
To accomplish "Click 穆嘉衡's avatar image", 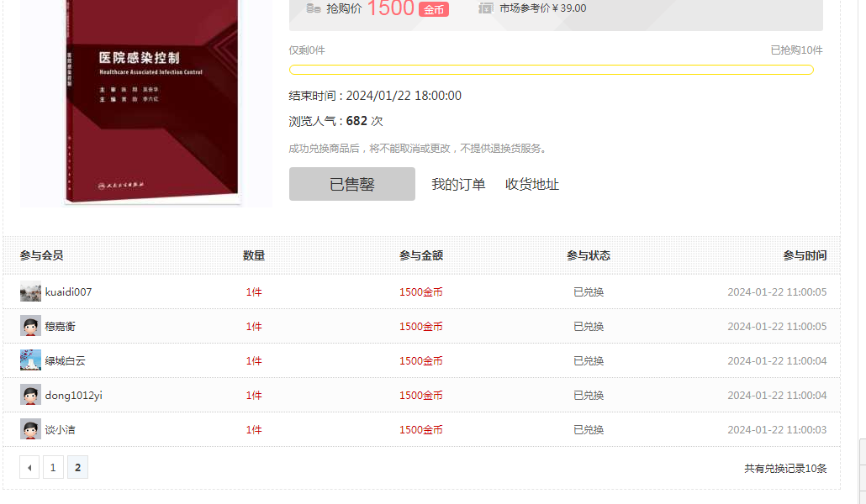I will (x=30, y=326).
